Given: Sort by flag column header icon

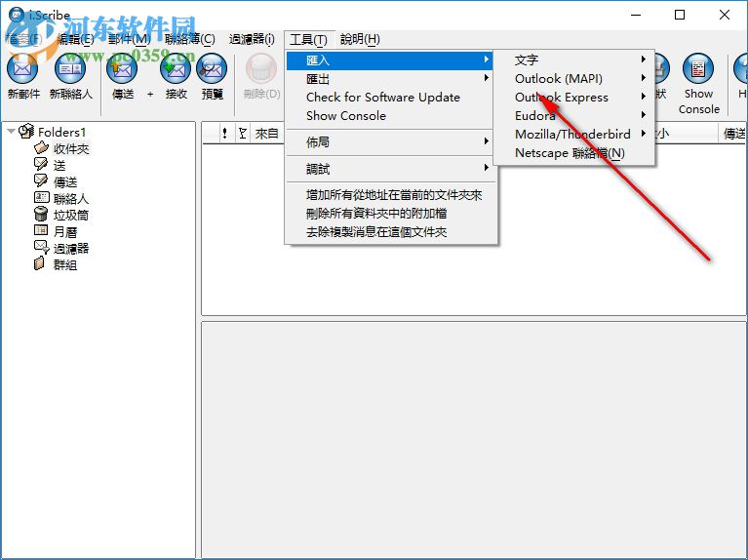Looking at the screenshot, I should coord(242,134).
